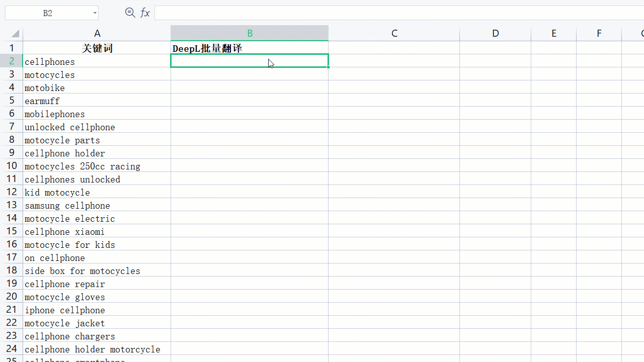
Task: Select column F header
Action: pyautogui.click(x=599, y=34)
